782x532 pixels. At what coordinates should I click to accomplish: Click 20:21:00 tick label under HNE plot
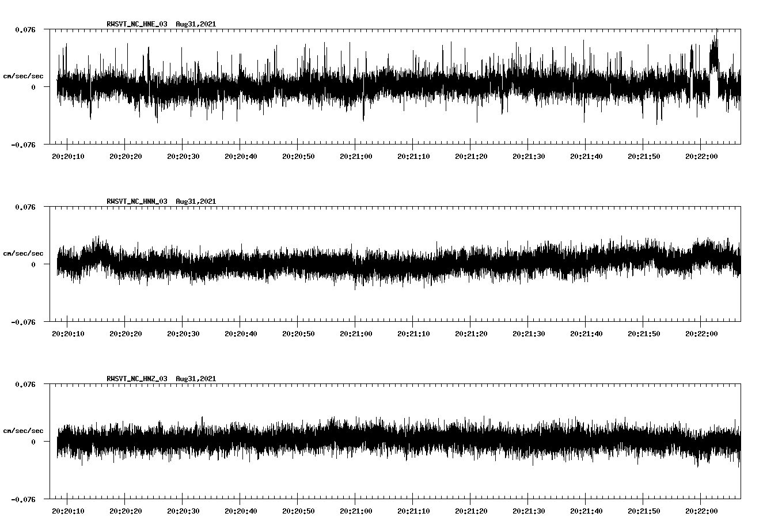coord(355,156)
